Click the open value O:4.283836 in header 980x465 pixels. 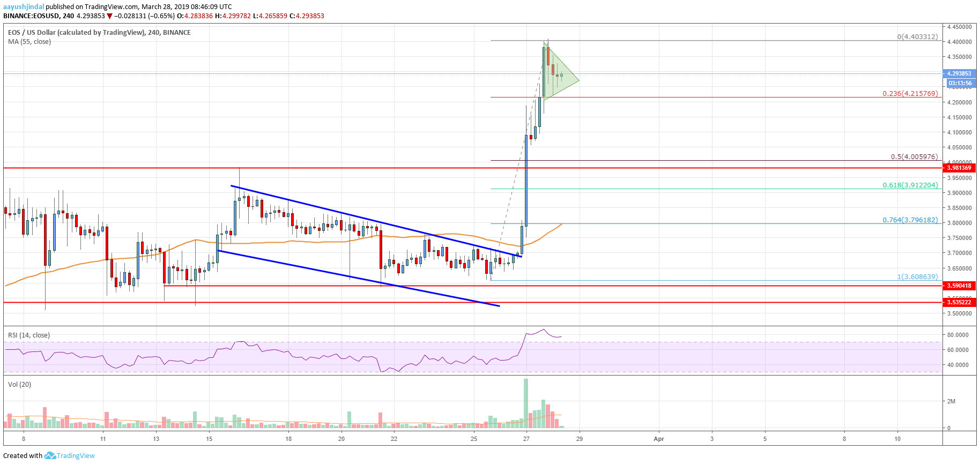pyautogui.click(x=196, y=16)
